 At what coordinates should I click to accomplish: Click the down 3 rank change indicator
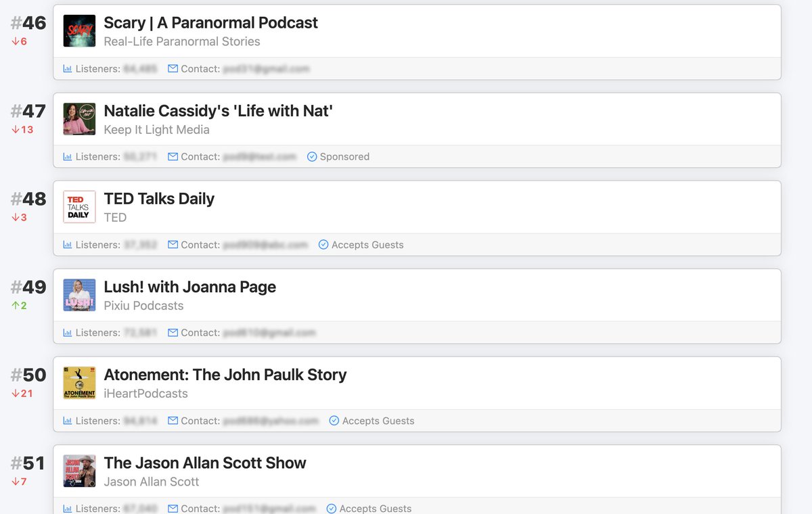(19, 218)
